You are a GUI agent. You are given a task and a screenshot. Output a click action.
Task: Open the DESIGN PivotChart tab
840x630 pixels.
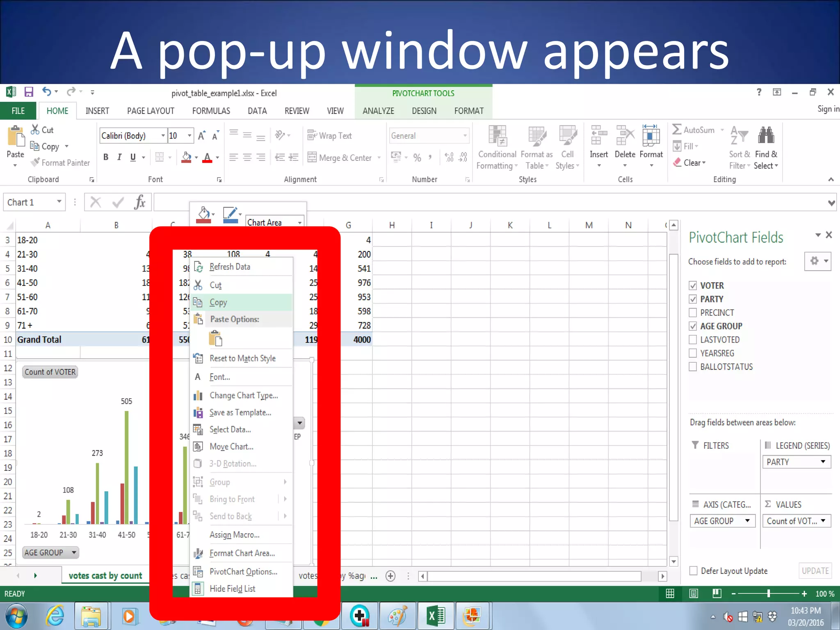click(424, 111)
